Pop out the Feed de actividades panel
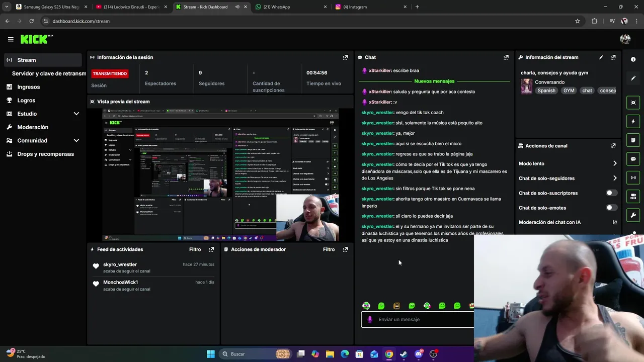The image size is (644, 362). 211,249
